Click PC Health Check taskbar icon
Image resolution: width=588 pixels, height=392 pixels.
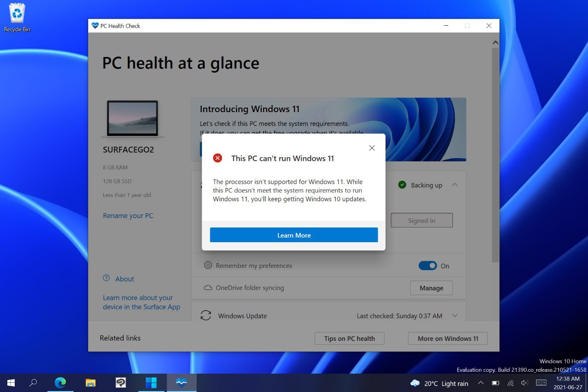[181, 383]
